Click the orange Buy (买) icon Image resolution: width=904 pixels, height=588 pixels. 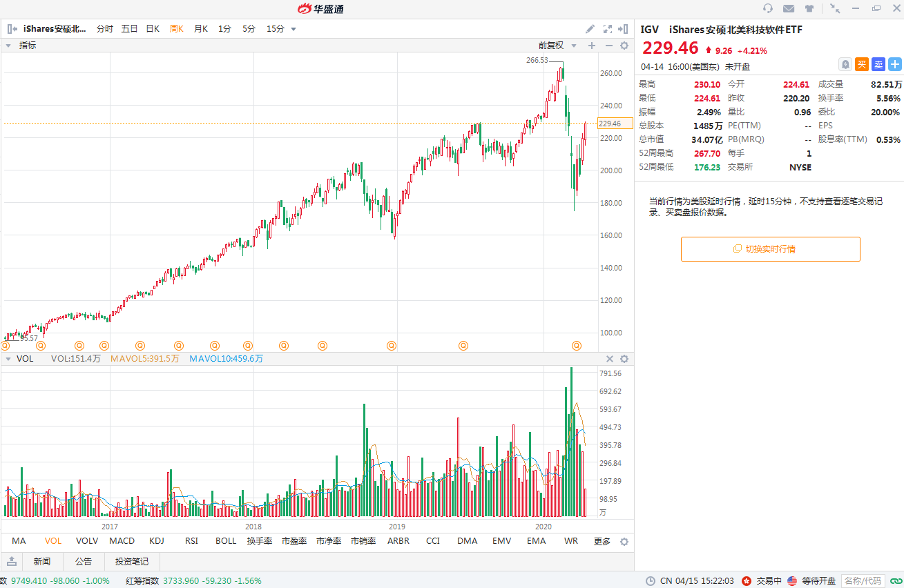[862, 64]
